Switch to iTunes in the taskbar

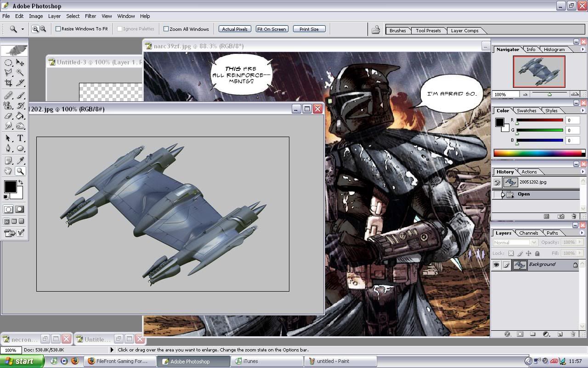coord(267,361)
